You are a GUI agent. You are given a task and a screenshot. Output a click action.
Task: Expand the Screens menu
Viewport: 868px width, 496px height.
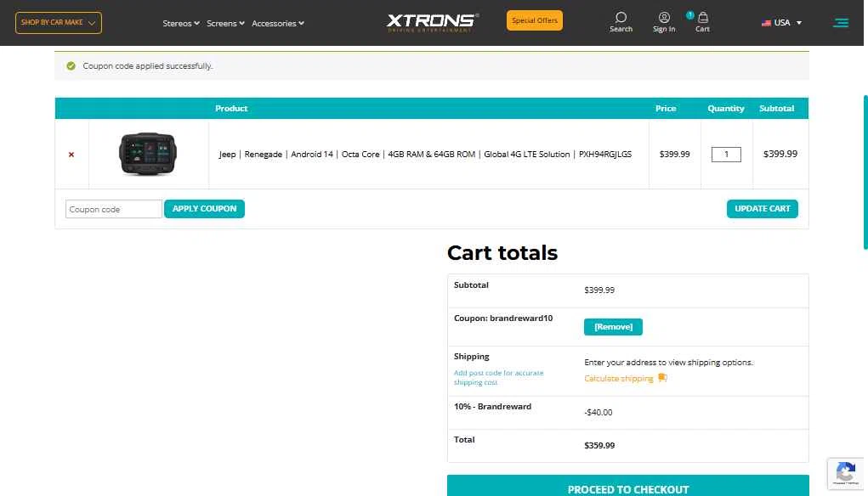[225, 23]
